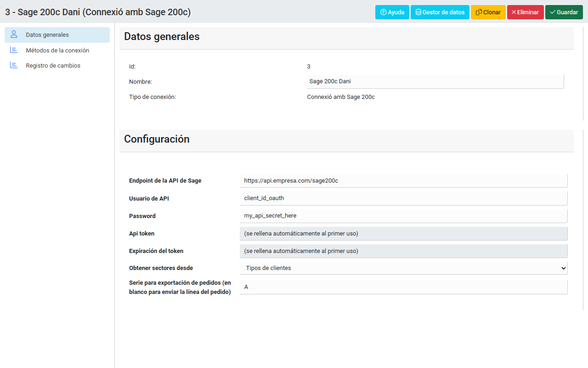Click the Expiración del token field
This screenshot has height=368, width=588.
[404, 251]
